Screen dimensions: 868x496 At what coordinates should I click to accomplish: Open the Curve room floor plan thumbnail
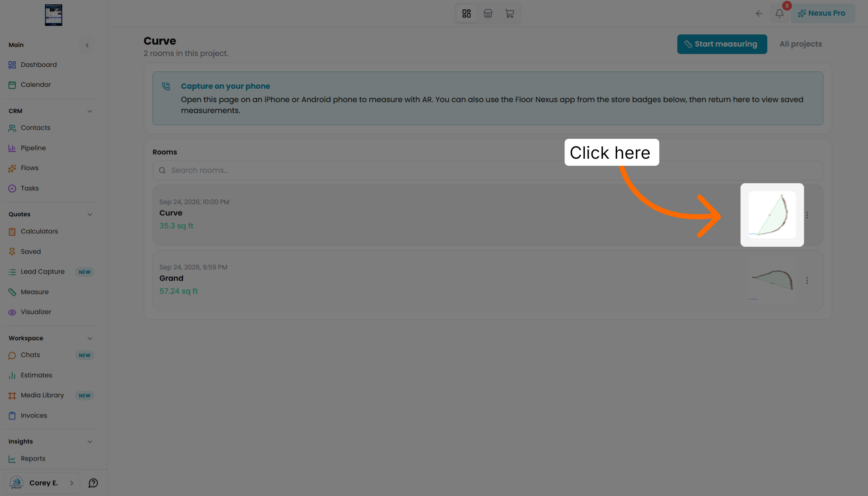click(772, 215)
